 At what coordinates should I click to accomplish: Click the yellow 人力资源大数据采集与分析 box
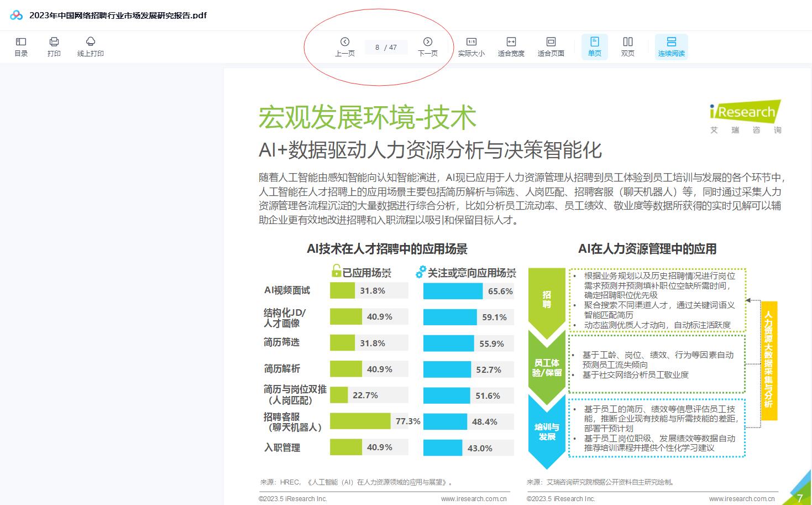point(769,360)
